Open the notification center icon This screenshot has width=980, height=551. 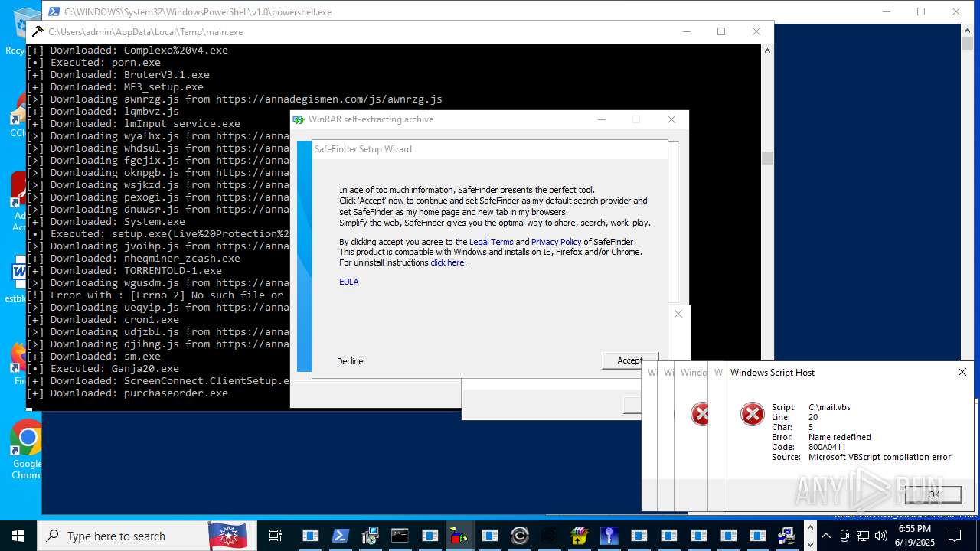click(955, 536)
